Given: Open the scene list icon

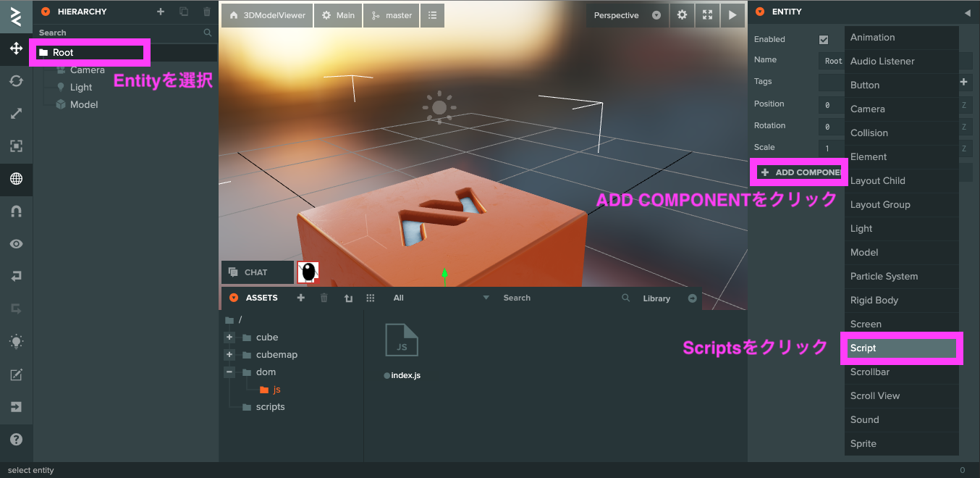Looking at the screenshot, I should pyautogui.click(x=432, y=15).
